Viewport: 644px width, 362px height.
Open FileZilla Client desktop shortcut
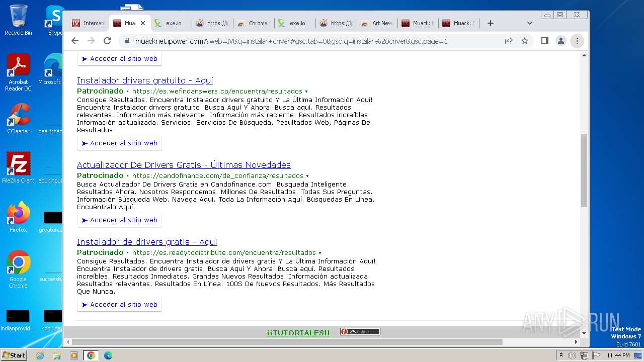[x=18, y=168]
